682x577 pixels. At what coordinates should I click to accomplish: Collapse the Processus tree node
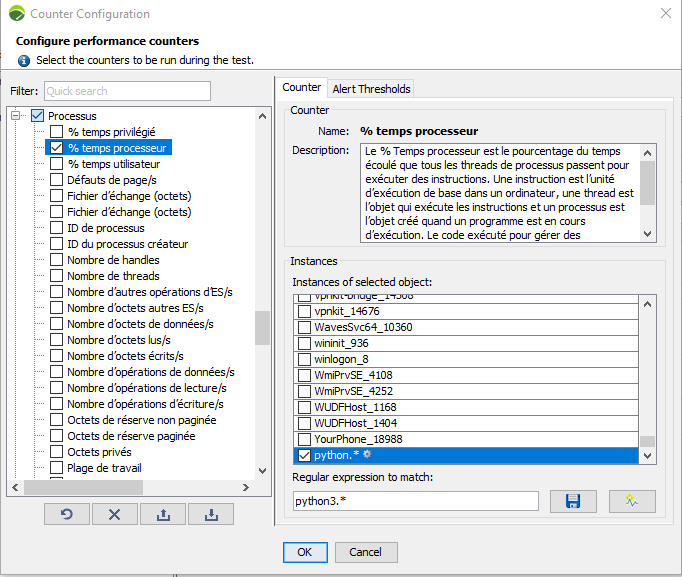17,116
